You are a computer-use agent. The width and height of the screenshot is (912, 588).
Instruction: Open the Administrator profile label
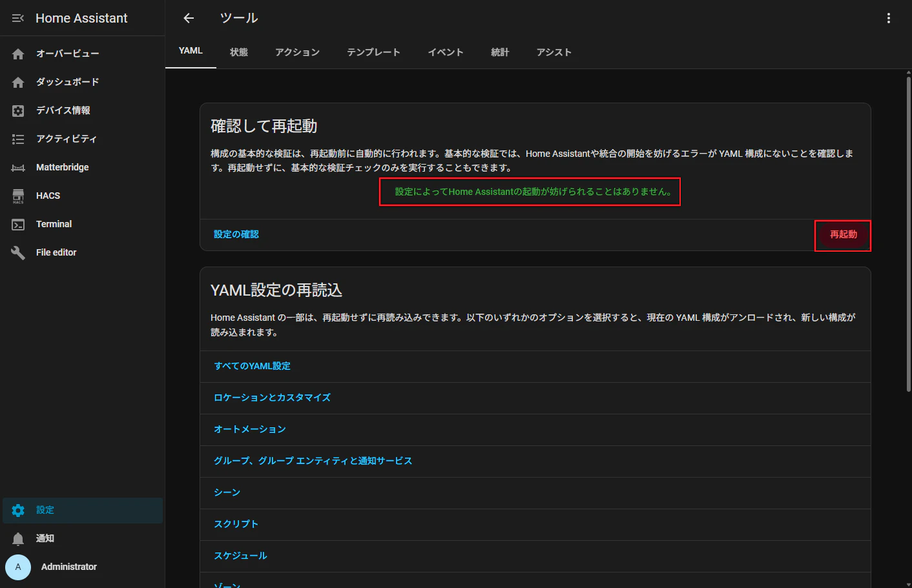[x=69, y=567]
